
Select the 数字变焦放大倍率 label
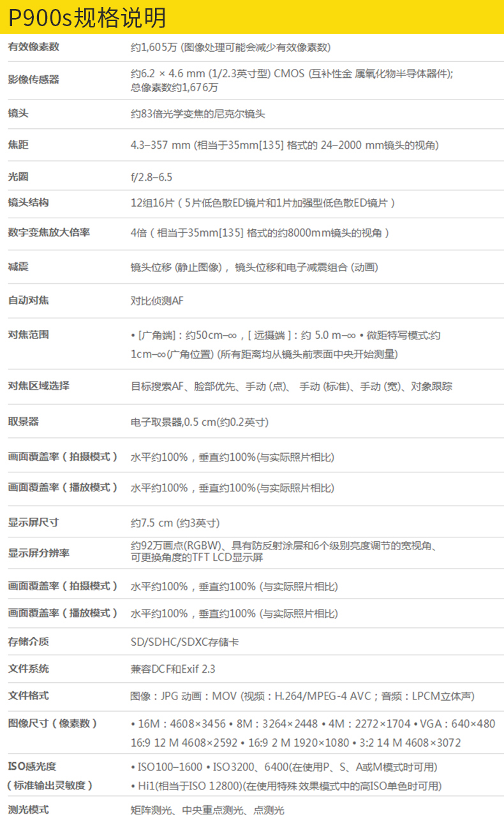click(x=48, y=232)
